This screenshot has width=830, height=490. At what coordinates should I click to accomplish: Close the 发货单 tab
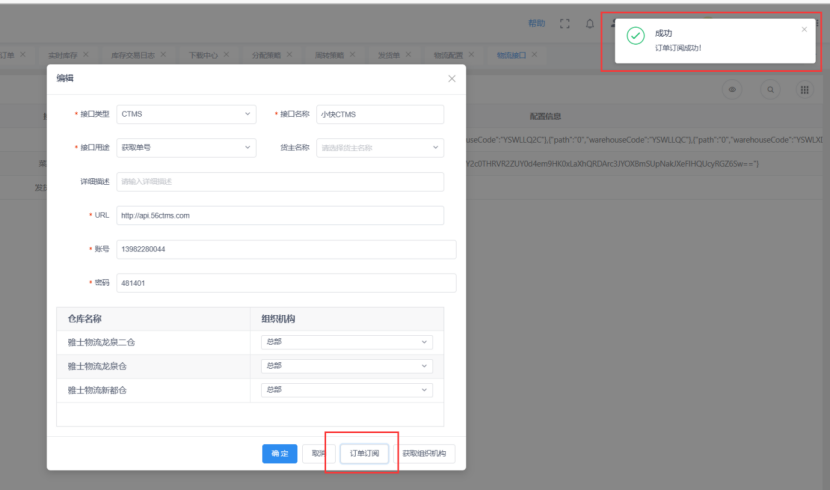tap(408, 55)
